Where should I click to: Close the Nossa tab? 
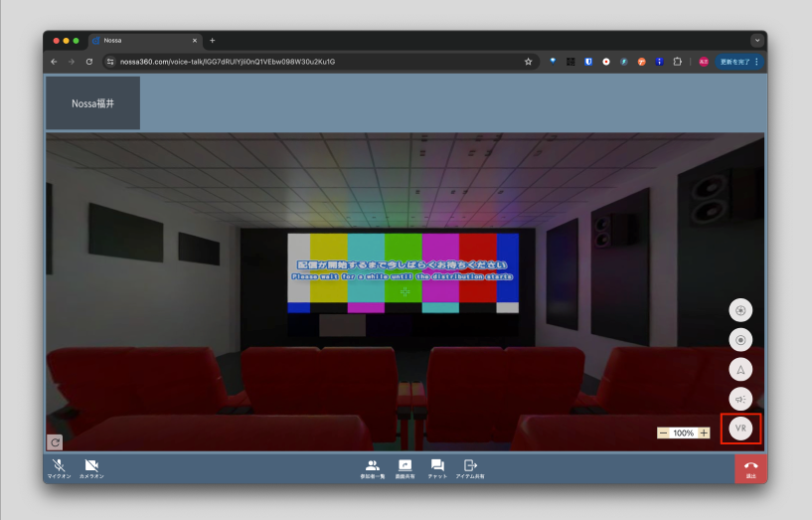click(x=195, y=41)
